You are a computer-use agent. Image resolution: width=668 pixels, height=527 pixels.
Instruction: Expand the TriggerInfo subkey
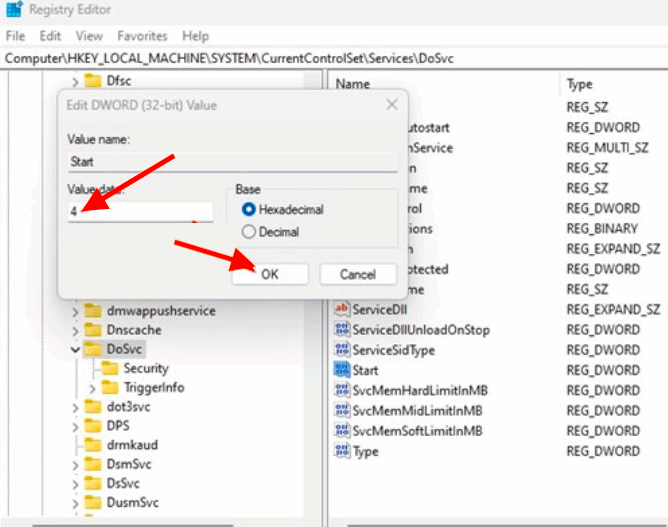pos(92,388)
